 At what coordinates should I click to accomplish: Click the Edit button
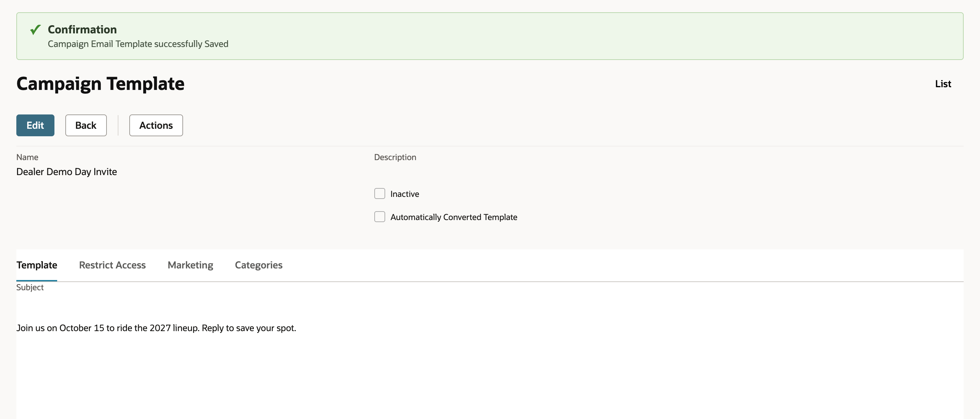[35, 125]
